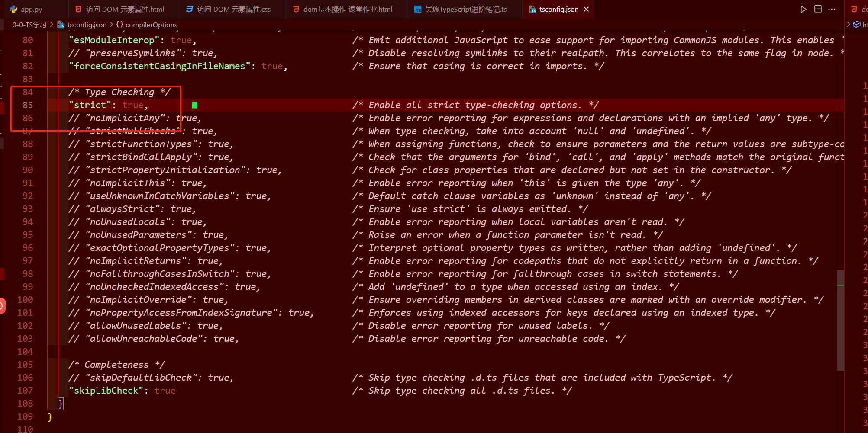Click "forceConsistentCasingInFileNames" on line 82

point(160,66)
